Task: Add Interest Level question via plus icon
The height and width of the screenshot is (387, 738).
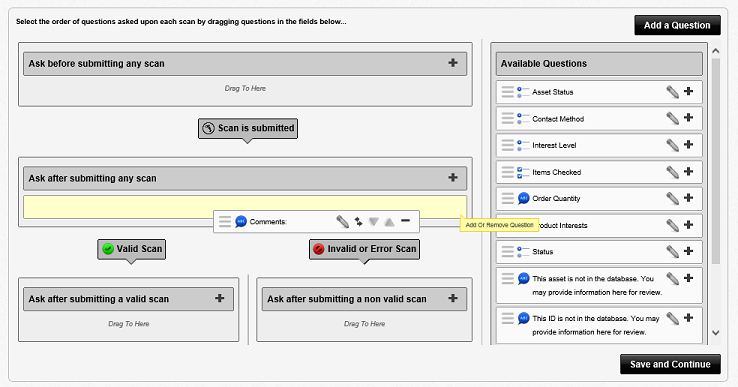Action: [x=688, y=144]
